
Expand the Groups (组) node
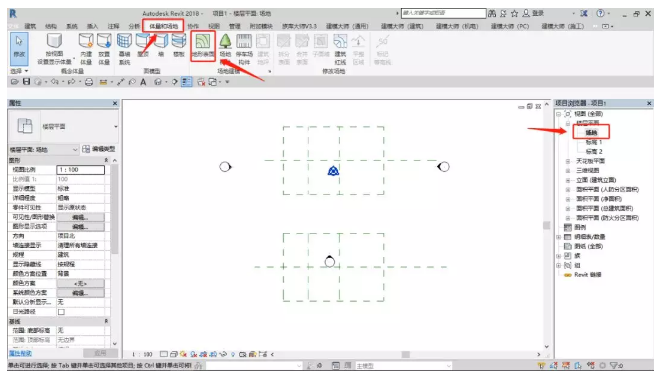(x=559, y=266)
